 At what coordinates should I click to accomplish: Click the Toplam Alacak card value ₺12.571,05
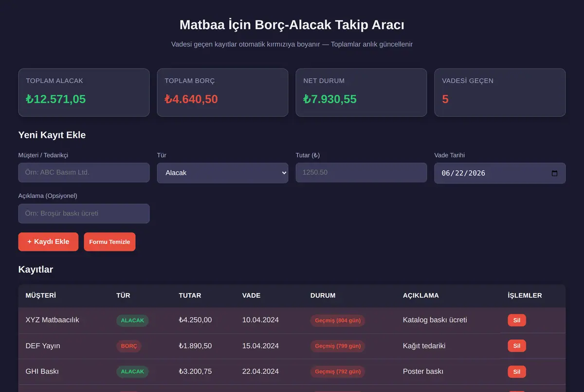click(56, 99)
